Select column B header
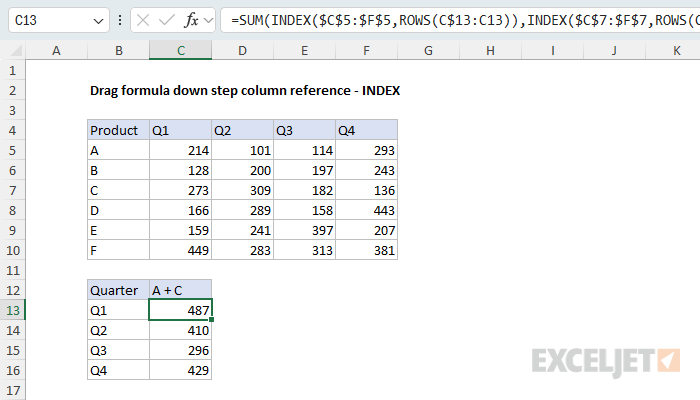Viewport: 700px width, 400px height. coord(119,50)
